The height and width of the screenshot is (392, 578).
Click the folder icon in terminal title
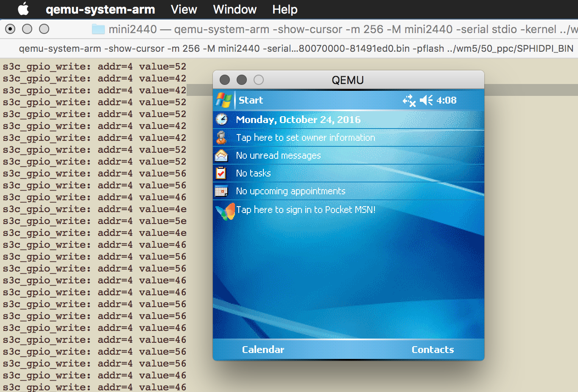(98, 29)
